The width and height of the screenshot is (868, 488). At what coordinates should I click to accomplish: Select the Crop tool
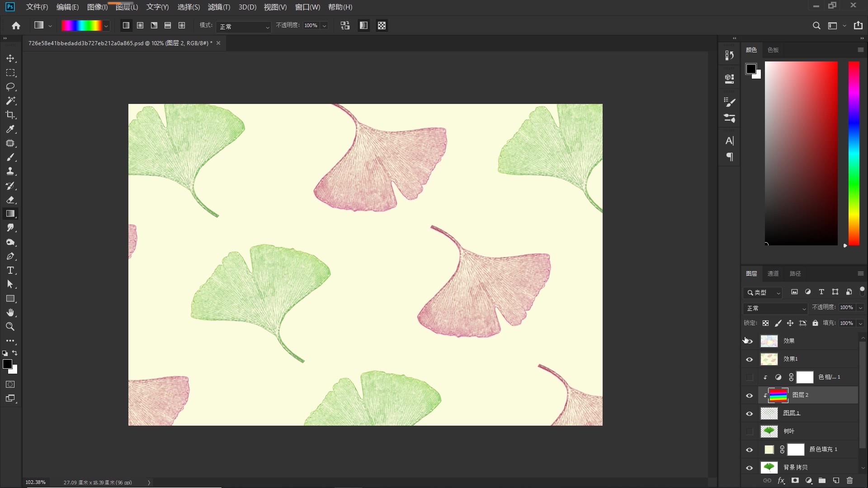point(10,115)
